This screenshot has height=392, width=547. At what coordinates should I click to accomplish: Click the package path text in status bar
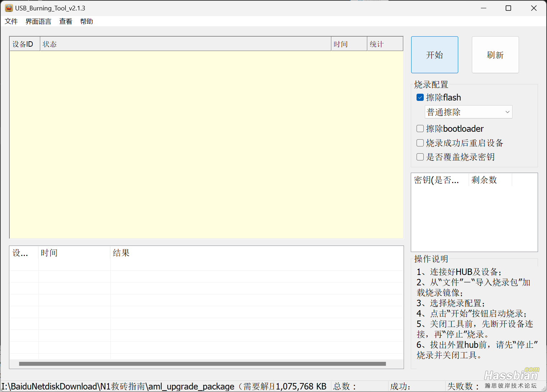point(138,386)
